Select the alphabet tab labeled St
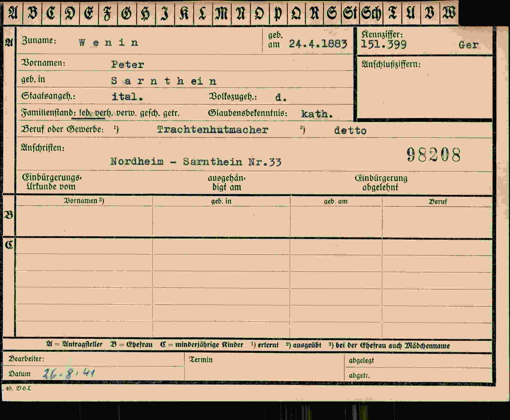Image resolution: width=510 pixels, height=420 pixels. pos(350,13)
